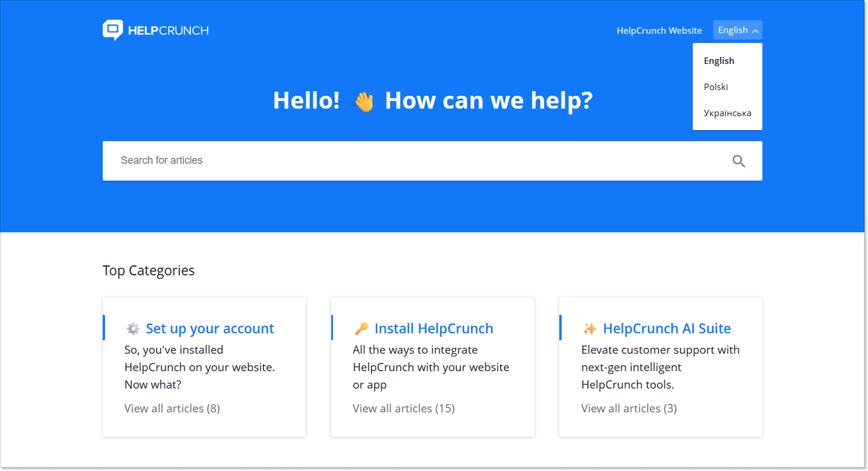View all 15 articles under Install HelpCrunch
The height and width of the screenshot is (471, 868).
(x=403, y=408)
